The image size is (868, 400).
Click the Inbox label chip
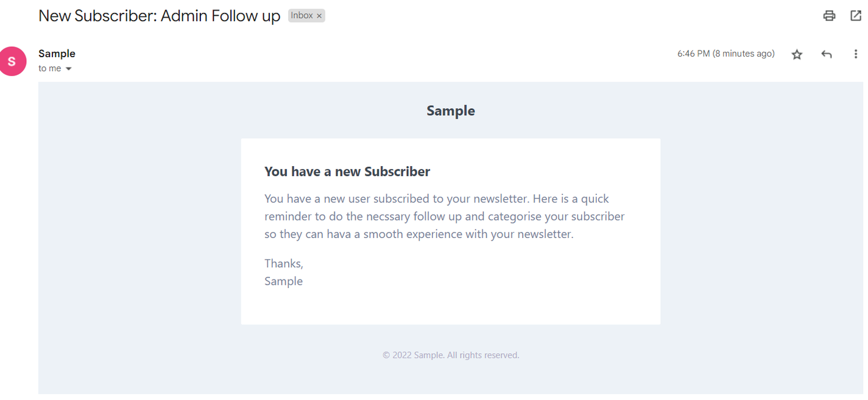click(x=303, y=15)
